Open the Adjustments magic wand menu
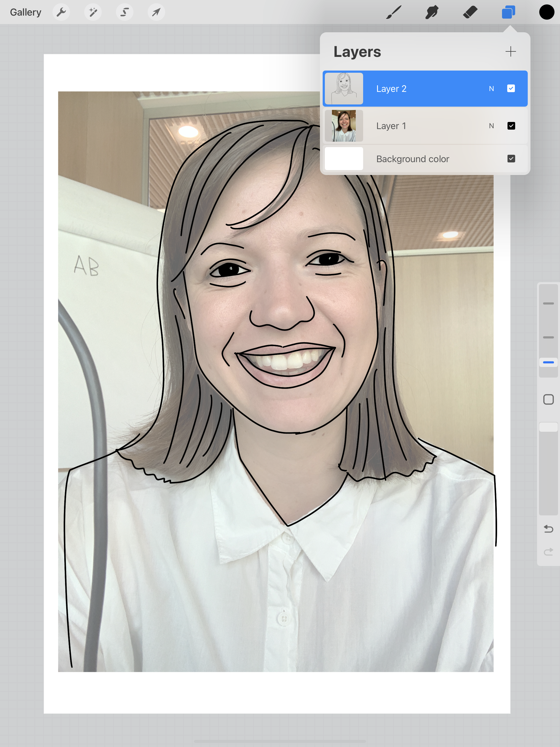This screenshot has width=560, height=747. pos(93,13)
